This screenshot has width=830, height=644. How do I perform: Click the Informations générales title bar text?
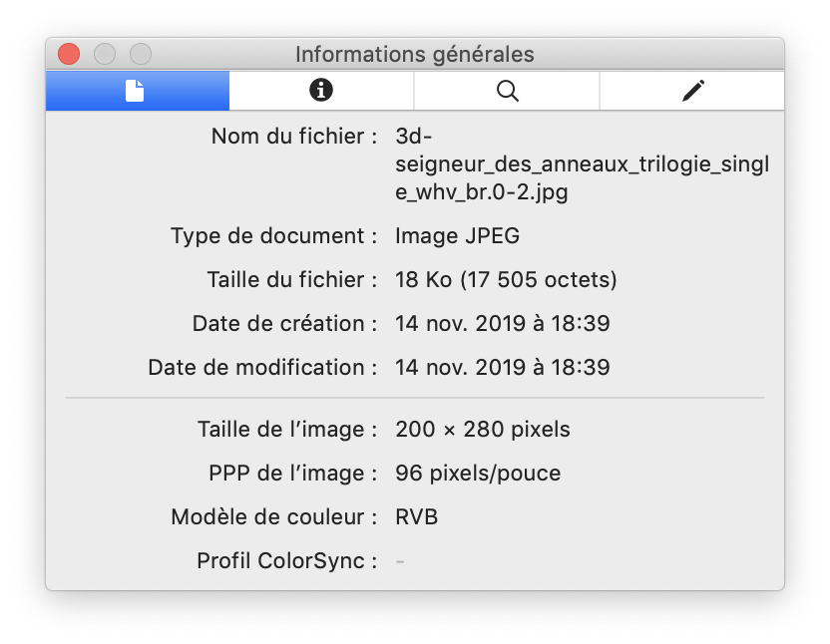coord(414,54)
